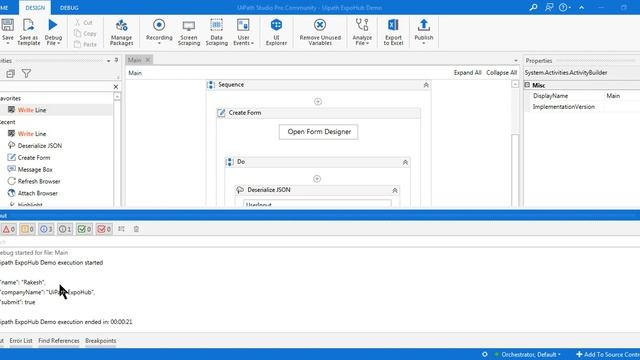This screenshot has height=360, width=640.
Task: Open Manage Packages
Action: [121, 31]
